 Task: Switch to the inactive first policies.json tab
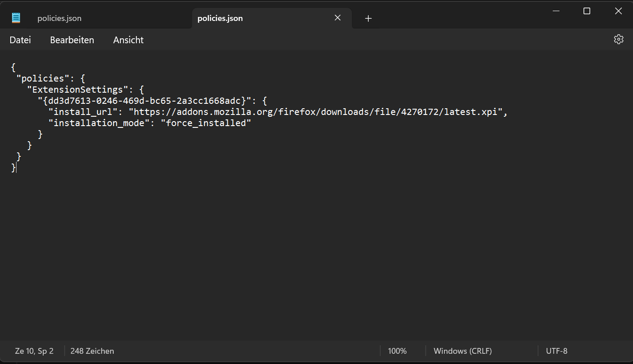tap(59, 18)
